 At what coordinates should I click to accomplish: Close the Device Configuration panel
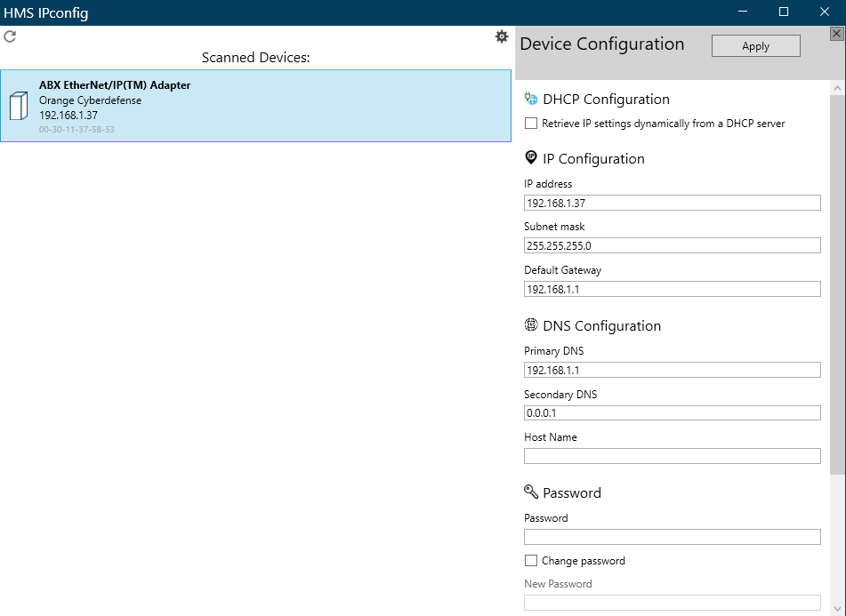point(836,34)
